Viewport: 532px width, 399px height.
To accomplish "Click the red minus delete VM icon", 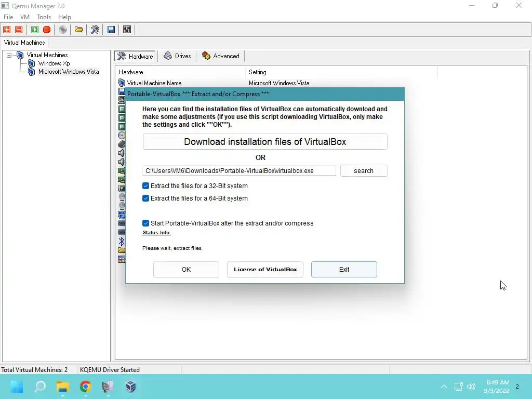I will [x=19, y=30].
